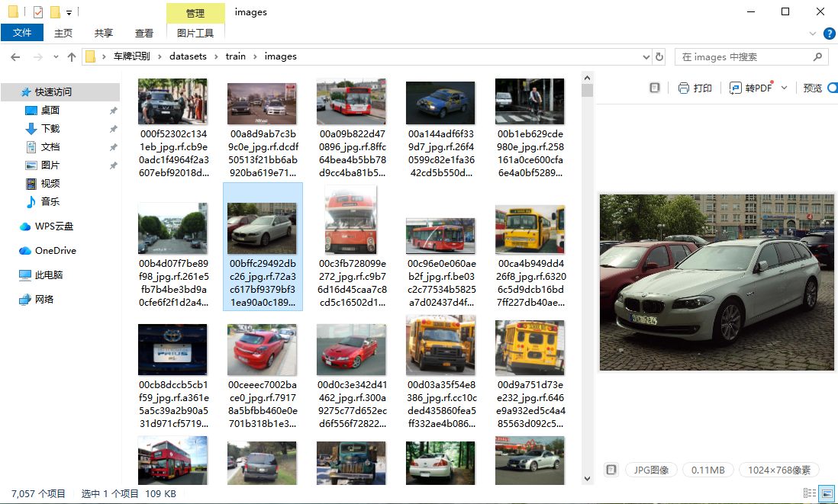
Task: Open quick access toolbar customize dropdown
Action: 69,12
